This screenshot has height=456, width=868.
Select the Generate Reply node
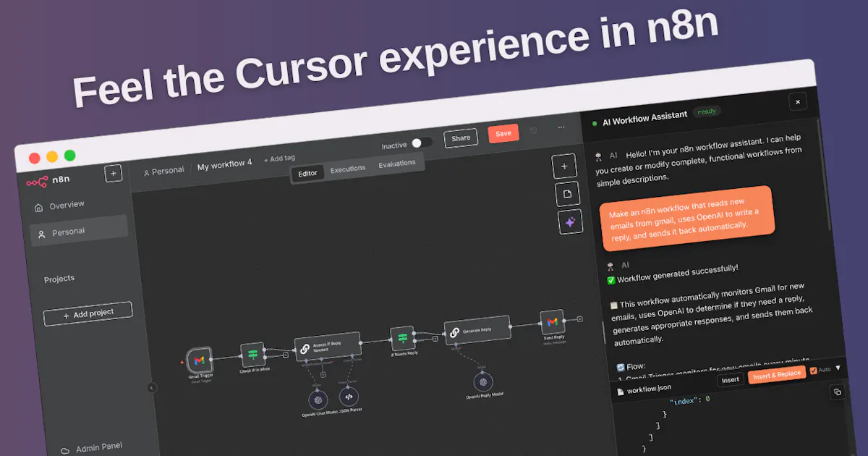[x=477, y=331]
